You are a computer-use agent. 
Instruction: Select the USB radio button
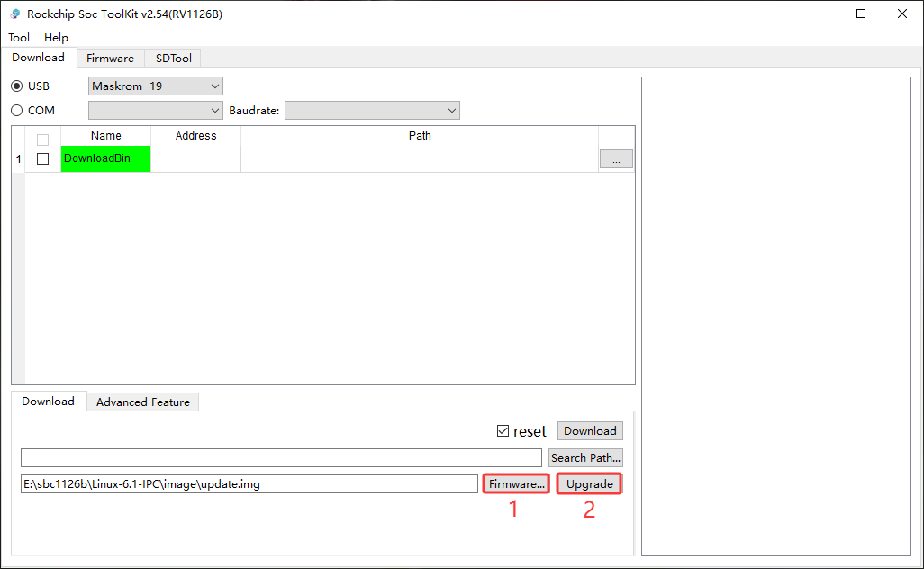tap(16, 86)
